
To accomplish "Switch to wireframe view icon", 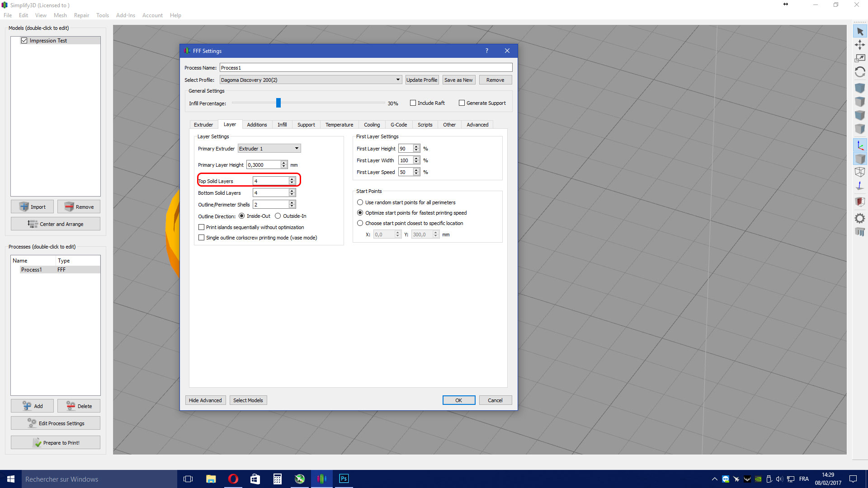I will 860,172.
